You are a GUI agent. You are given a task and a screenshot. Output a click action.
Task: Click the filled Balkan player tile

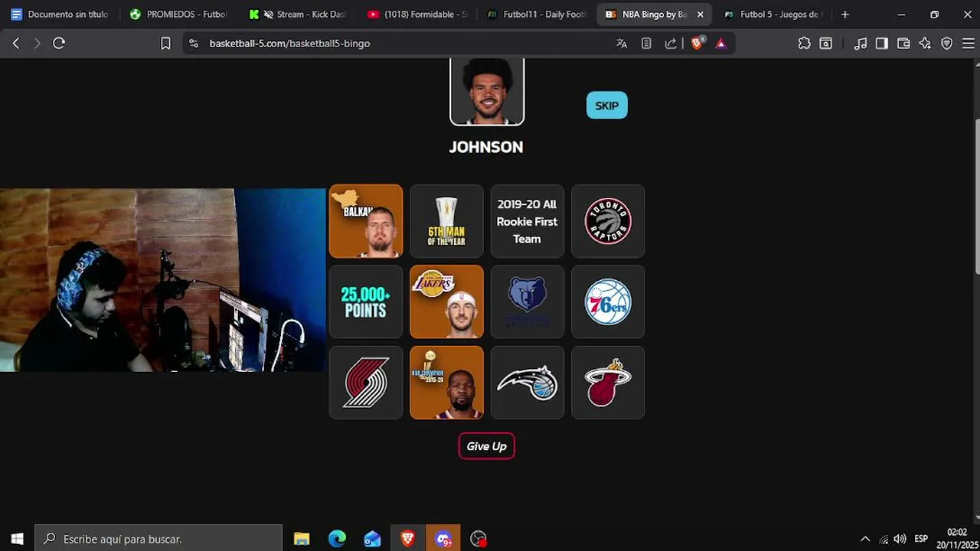pos(365,221)
